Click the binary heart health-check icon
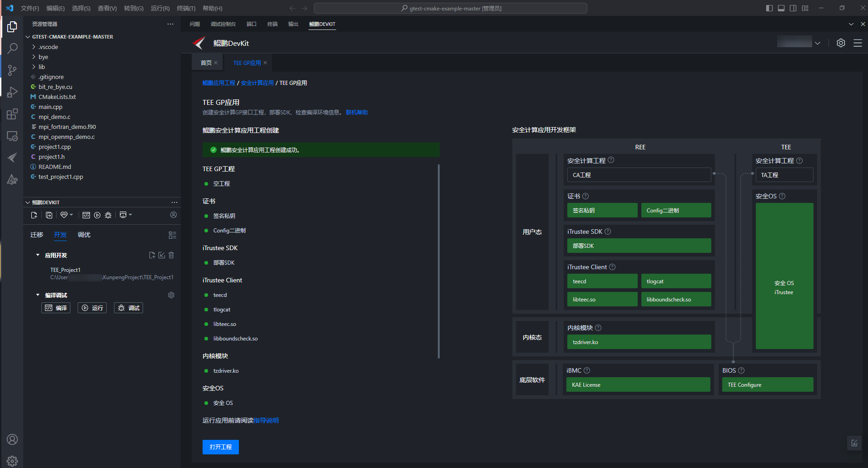The image size is (868, 468). [x=64, y=215]
